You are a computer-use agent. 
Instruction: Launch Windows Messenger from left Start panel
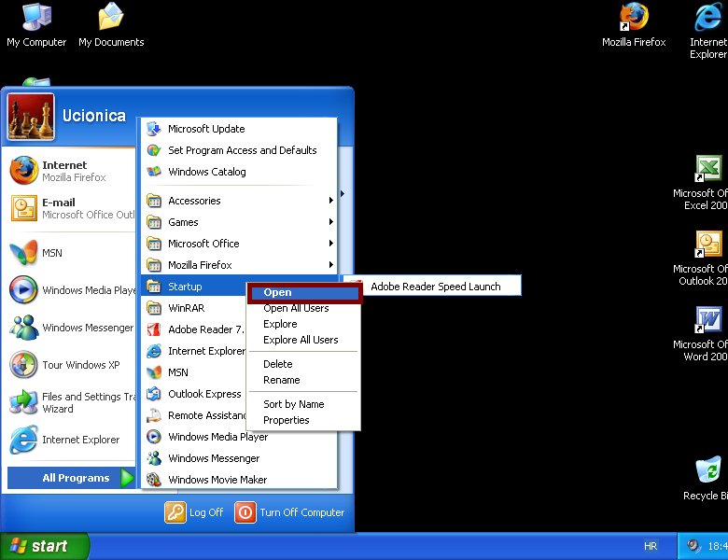71,328
